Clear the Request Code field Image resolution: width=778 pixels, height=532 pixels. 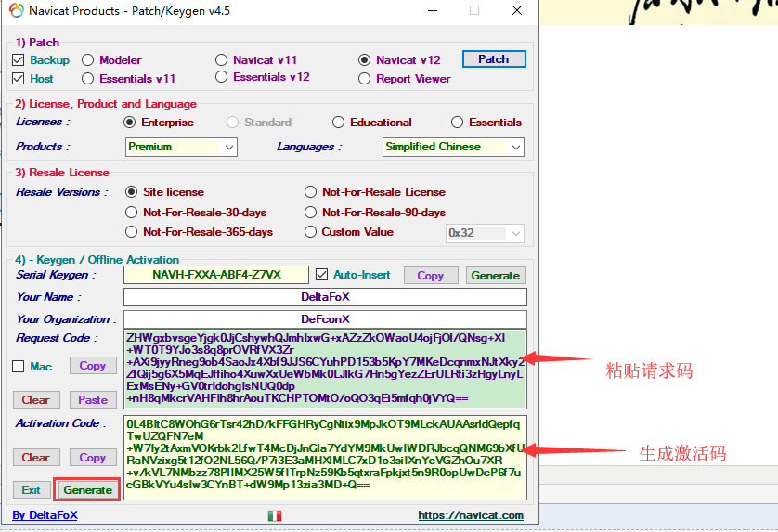(35, 400)
